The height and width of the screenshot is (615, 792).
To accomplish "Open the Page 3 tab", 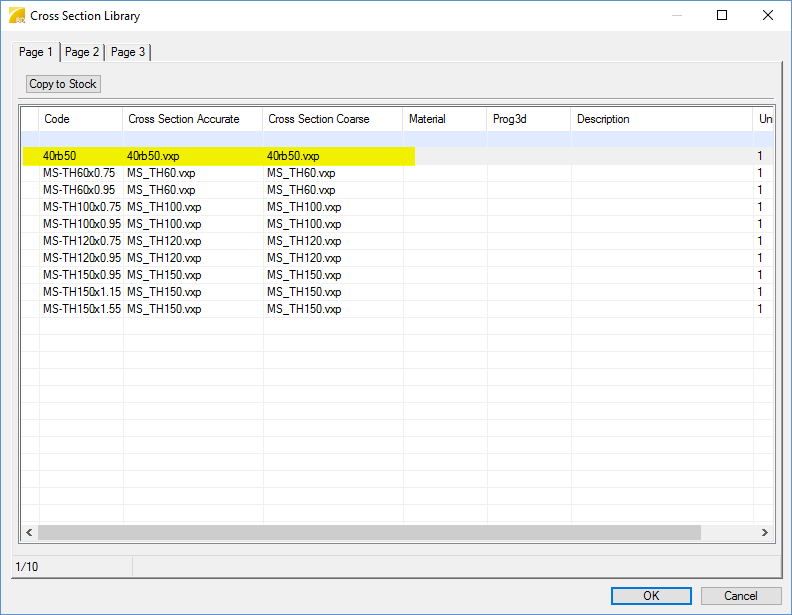I will (x=128, y=52).
